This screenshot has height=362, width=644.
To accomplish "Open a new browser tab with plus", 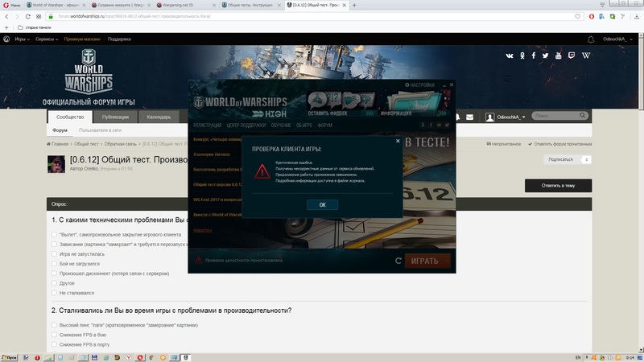I will [x=354, y=6].
